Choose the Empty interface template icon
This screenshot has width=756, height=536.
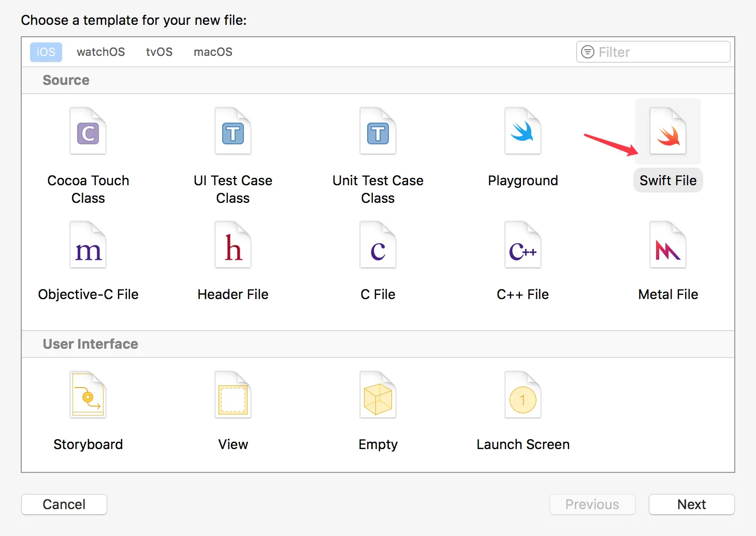(378, 395)
